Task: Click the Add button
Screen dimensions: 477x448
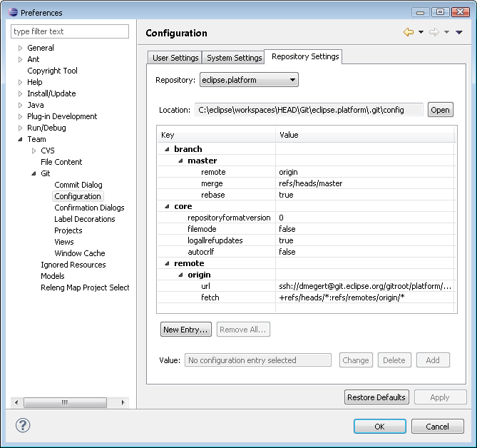Action: [433, 360]
